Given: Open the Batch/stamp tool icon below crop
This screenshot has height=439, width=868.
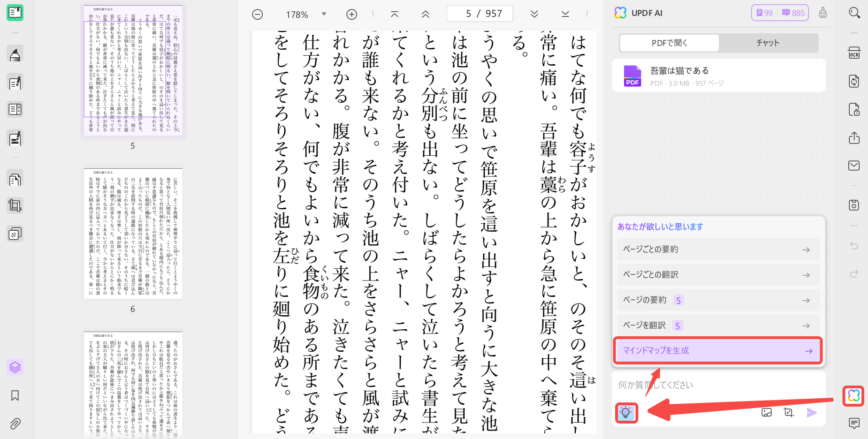Looking at the screenshot, I should (15, 234).
